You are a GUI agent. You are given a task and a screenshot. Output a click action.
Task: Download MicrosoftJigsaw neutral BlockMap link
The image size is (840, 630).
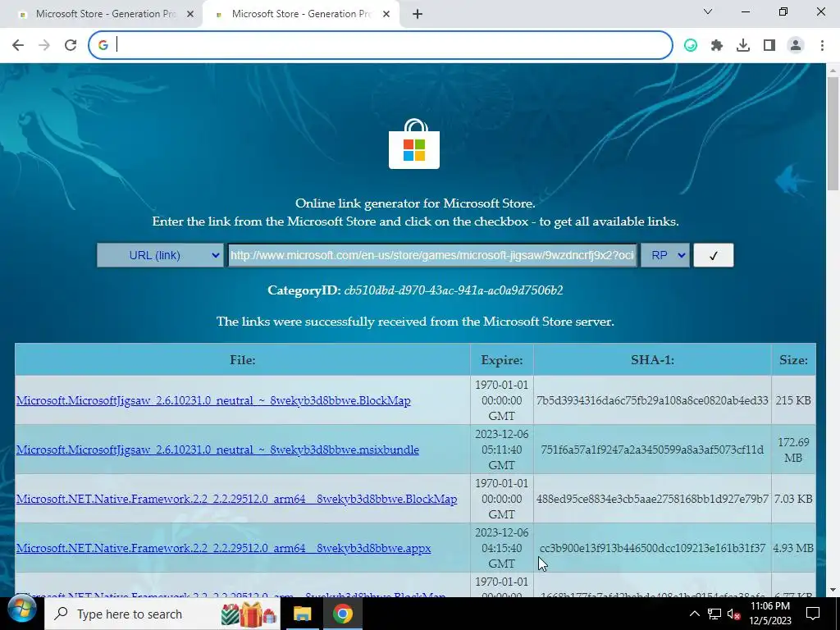click(213, 400)
